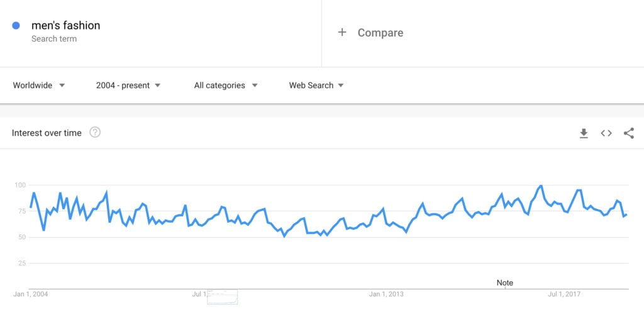Click the 50 gridline label

point(21,237)
